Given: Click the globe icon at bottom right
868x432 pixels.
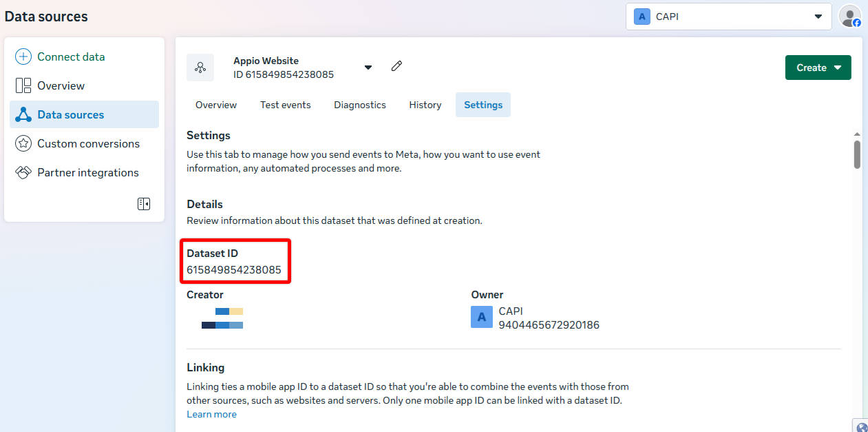Looking at the screenshot, I should [862, 427].
